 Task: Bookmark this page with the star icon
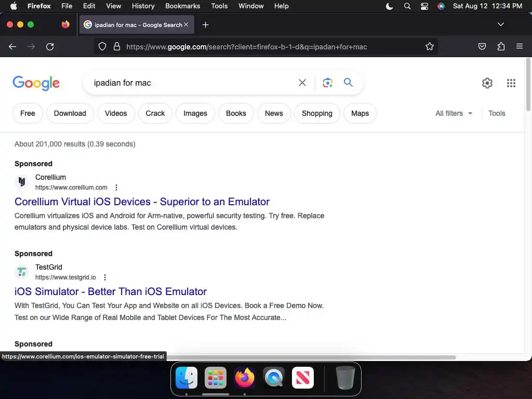click(430, 46)
